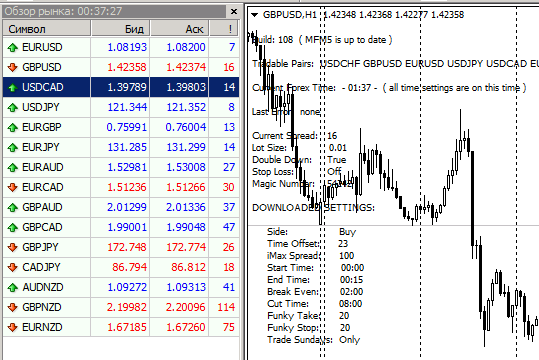This screenshot has height=360, width=539.
Task: Click EURNZD spread value 75
Action: coord(229,327)
